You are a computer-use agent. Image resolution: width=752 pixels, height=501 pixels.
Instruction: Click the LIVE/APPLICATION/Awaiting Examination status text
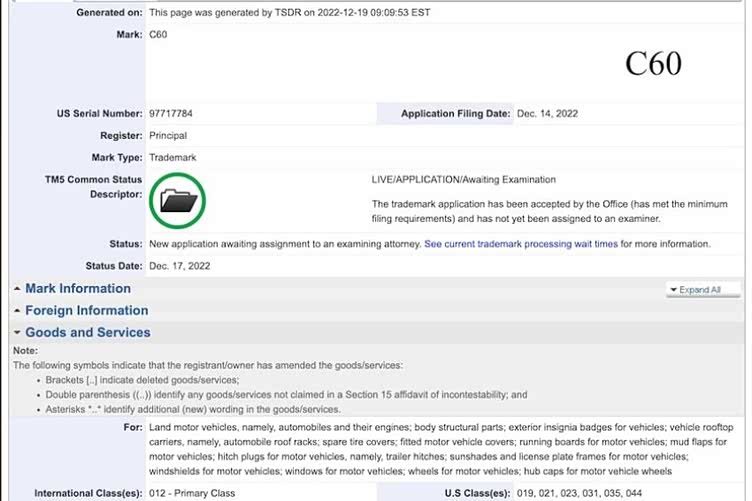[463, 180]
